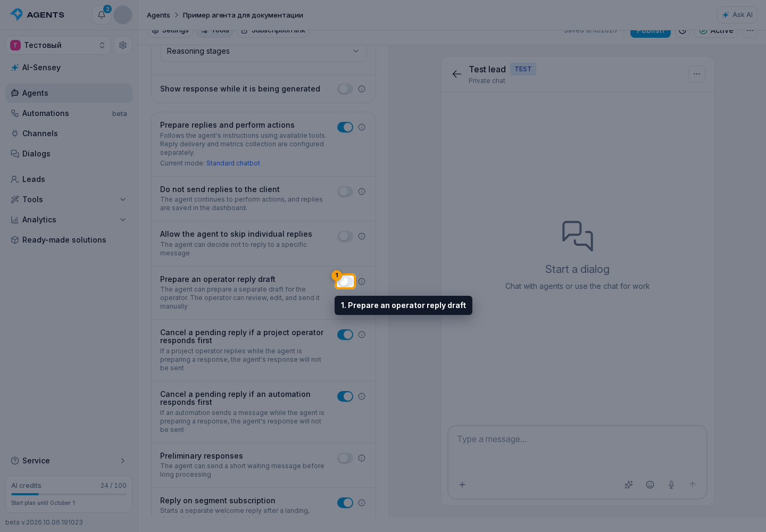This screenshot has height=532, width=766.
Task: Show info for 'Cancel a pending reply if a project operator responds first'
Action: [x=362, y=335]
